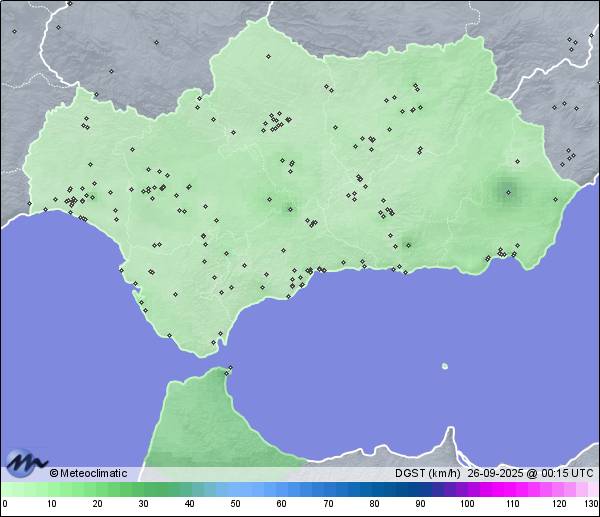The image size is (600, 517).
Task: Click the 130 maximum value on the legend
Action: coord(591,504)
